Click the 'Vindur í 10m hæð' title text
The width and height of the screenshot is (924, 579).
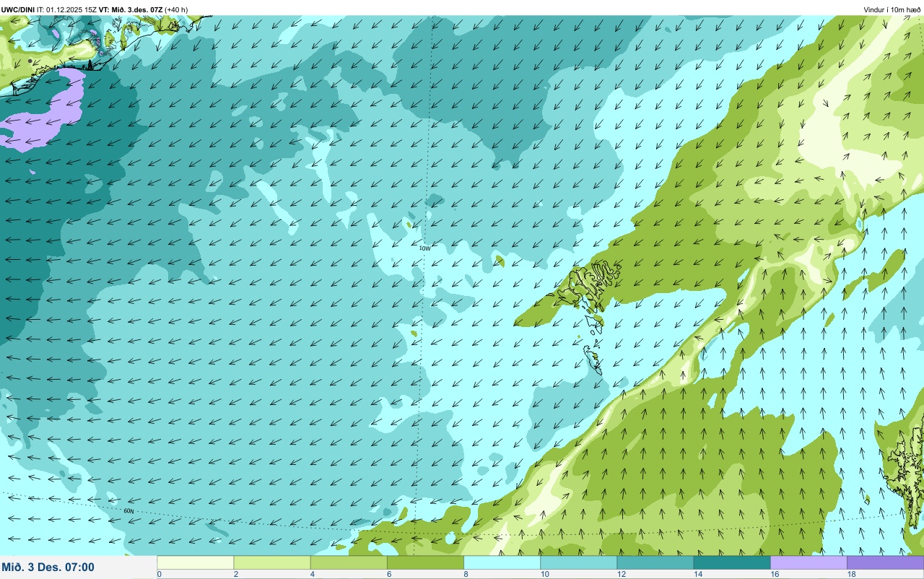892,9
